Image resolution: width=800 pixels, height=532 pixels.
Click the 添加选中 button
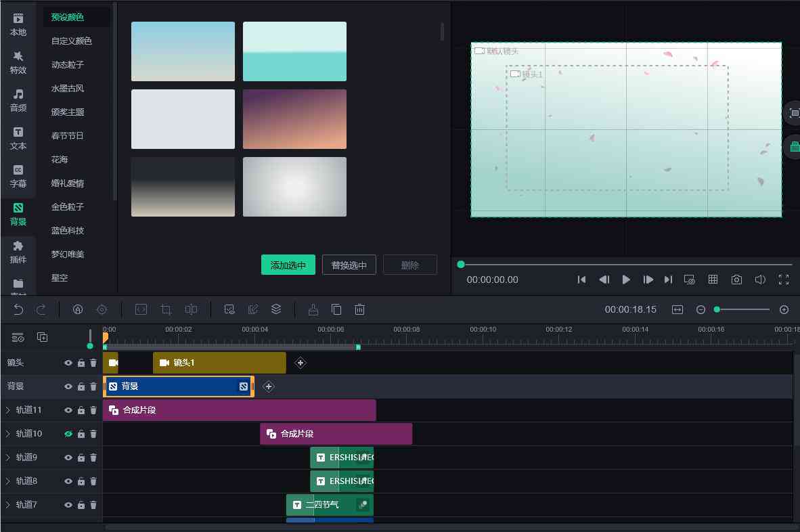pos(288,265)
